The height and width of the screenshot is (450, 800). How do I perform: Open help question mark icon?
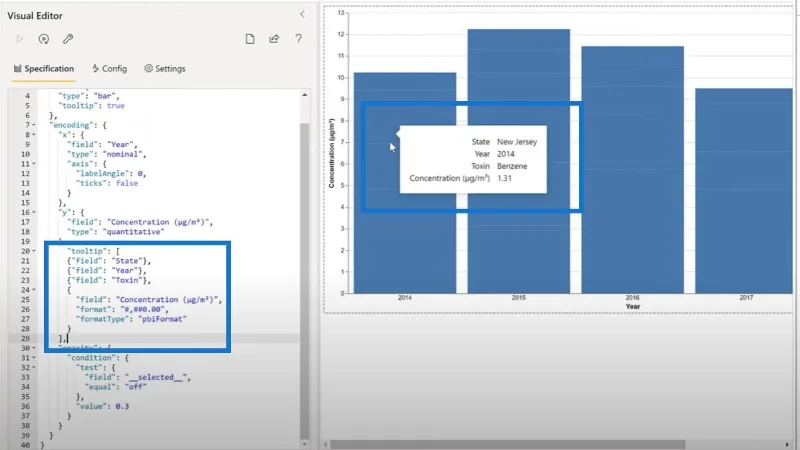tap(298, 39)
